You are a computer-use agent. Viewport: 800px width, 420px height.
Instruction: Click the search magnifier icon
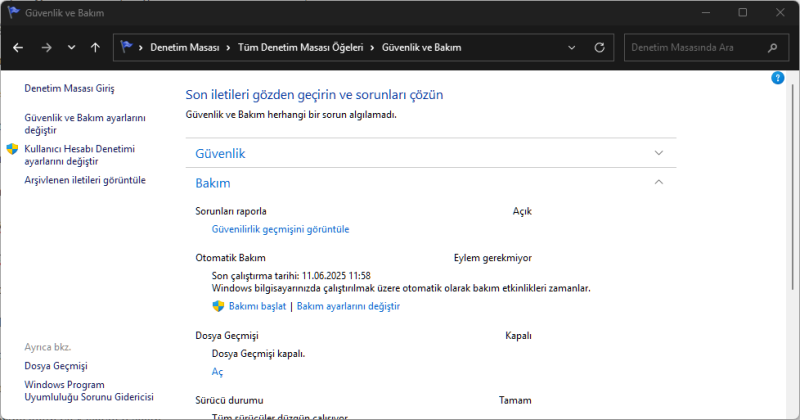pos(772,47)
